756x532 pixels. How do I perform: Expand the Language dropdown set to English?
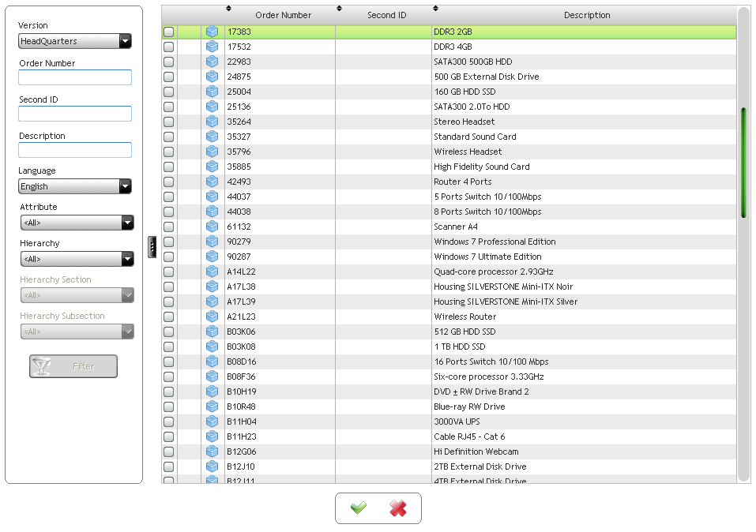click(x=75, y=186)
